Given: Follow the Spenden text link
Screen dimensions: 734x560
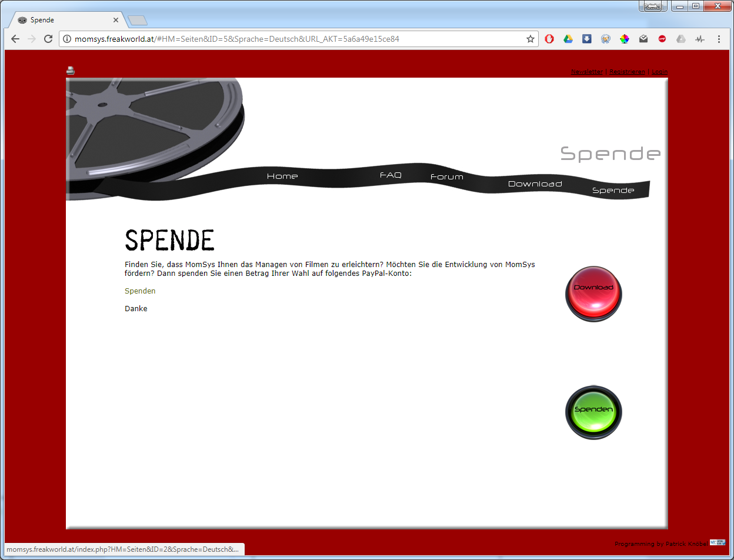Looking at the screenshot, I should (140, 291).
